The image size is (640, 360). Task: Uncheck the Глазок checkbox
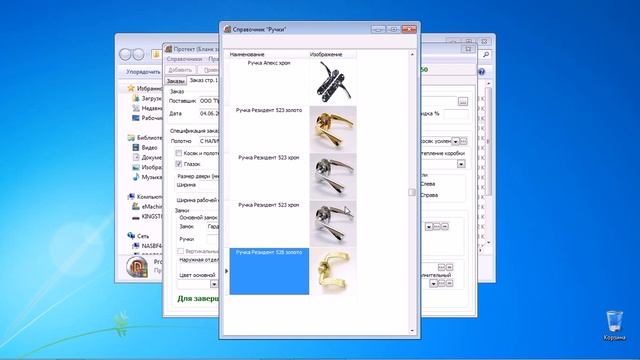pos(179,164)
